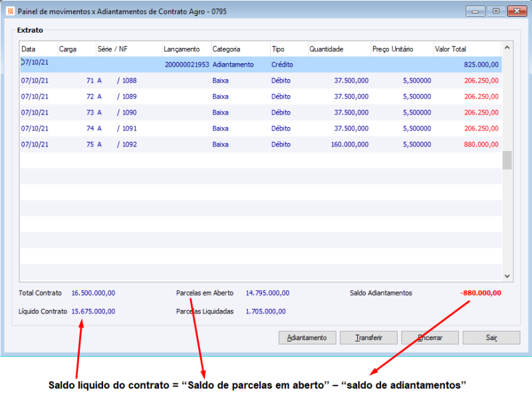This screenshot has height=396, width=532.
Task: Click the Preço Unitário column header
Action: click(x=402, y=49)
